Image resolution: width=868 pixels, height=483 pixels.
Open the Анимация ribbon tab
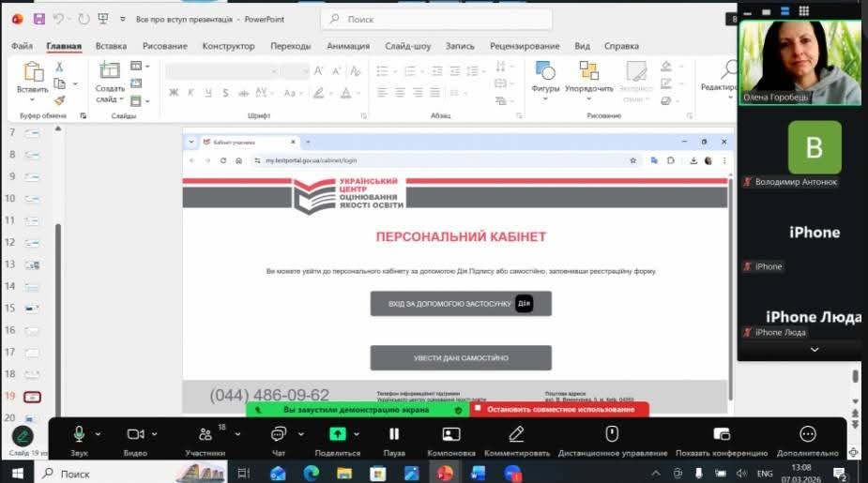point(347,46)
